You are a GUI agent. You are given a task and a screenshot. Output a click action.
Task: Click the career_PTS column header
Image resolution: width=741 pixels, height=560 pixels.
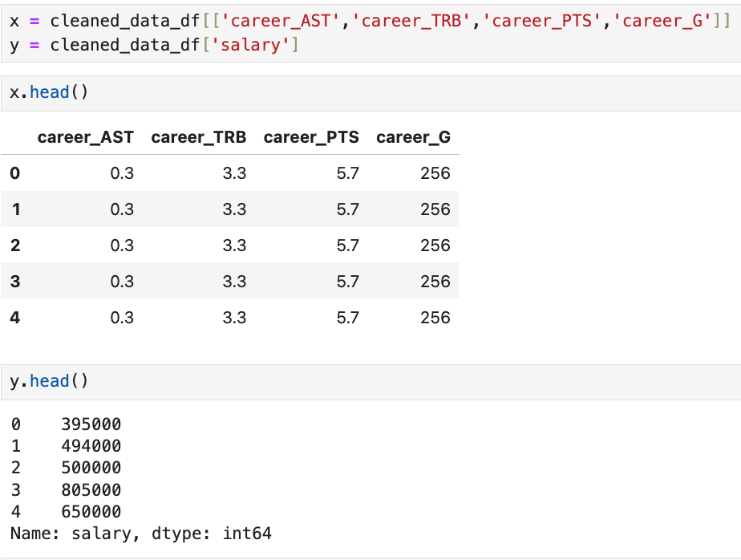[311, 137]
